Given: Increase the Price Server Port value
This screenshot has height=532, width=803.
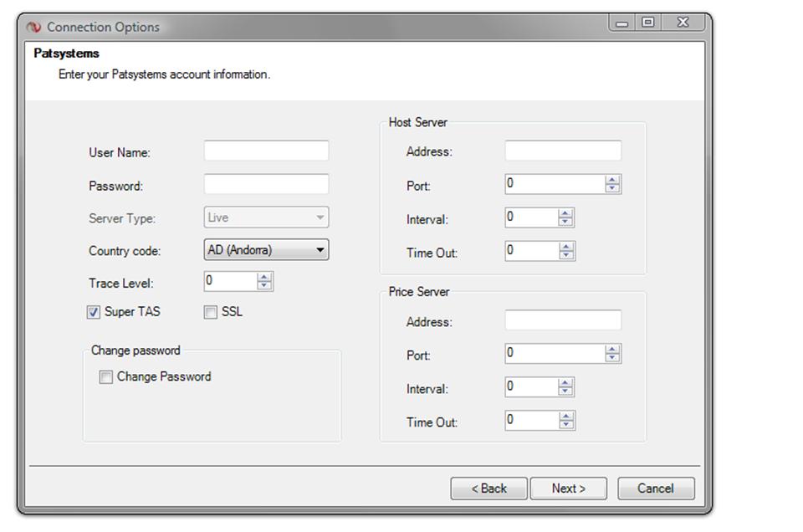Looking at the screenshot, I should [612, 349].
